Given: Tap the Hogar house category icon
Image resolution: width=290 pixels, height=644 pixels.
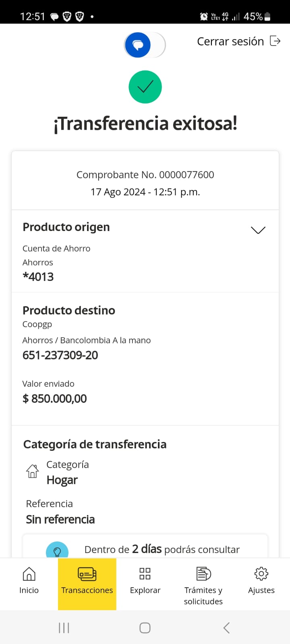Looking at the screenshot, I should (33, 471).
